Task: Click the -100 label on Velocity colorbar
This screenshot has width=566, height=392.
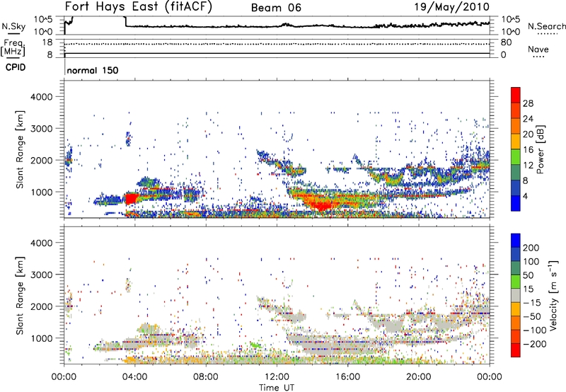Action: click(x=535, y=330)
